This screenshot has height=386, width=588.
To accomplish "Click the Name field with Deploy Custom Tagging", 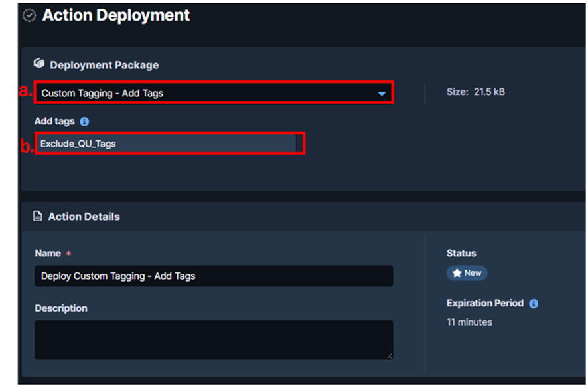I will pyautogui.click(x=214, y=276).
